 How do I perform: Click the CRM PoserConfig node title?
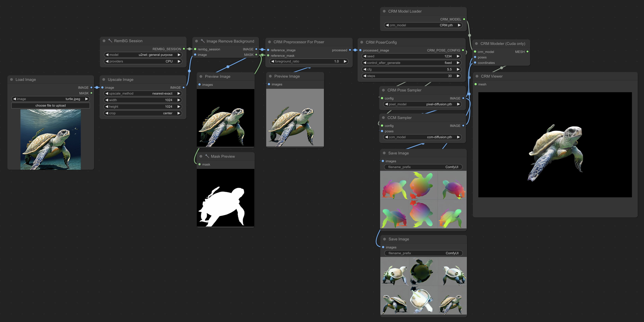pos(381,43)
